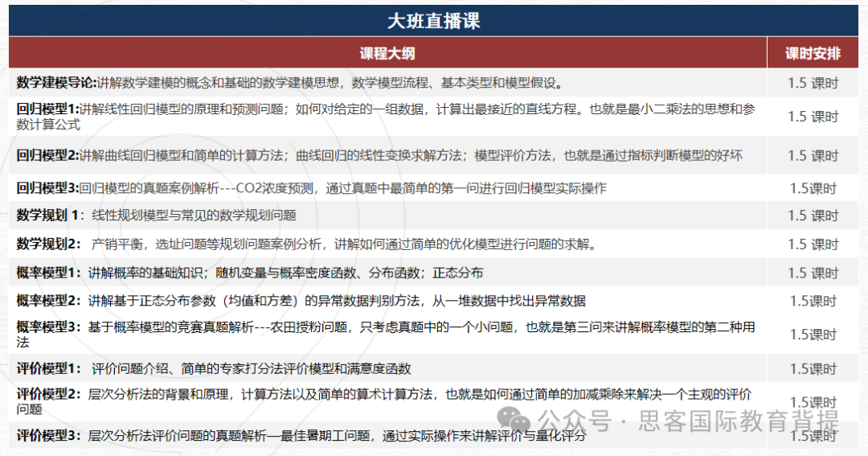Click the 大班直播课 title banner
The image size is (868, 456).
pos(433,21)
